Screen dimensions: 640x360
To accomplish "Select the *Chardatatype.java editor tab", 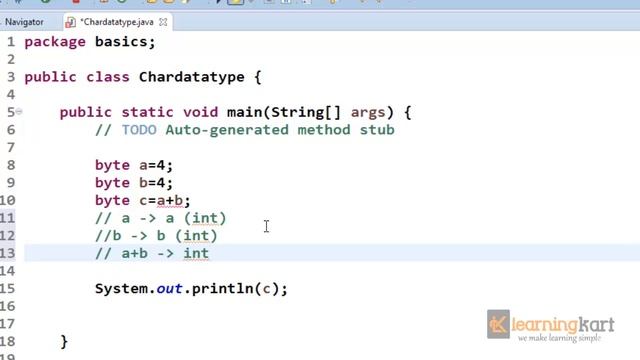I will [117, 22].
